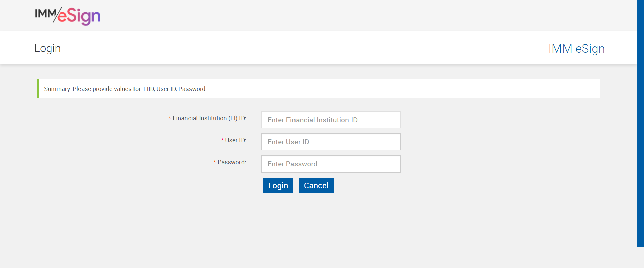Click the green accent bar on Summary
This screenshot has height=268, width=644.
tap(38, 89)
